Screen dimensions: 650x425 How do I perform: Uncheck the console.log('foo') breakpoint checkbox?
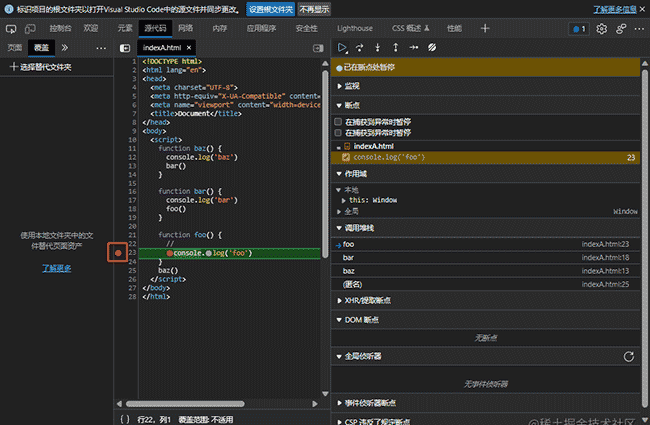[346, 157]
